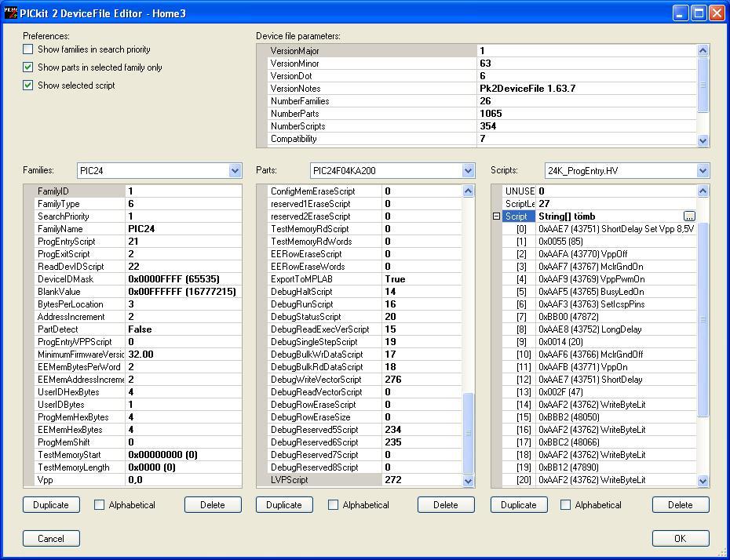Click Duplicate under the Scripts list
730x560 pixels.
(519, 504)
